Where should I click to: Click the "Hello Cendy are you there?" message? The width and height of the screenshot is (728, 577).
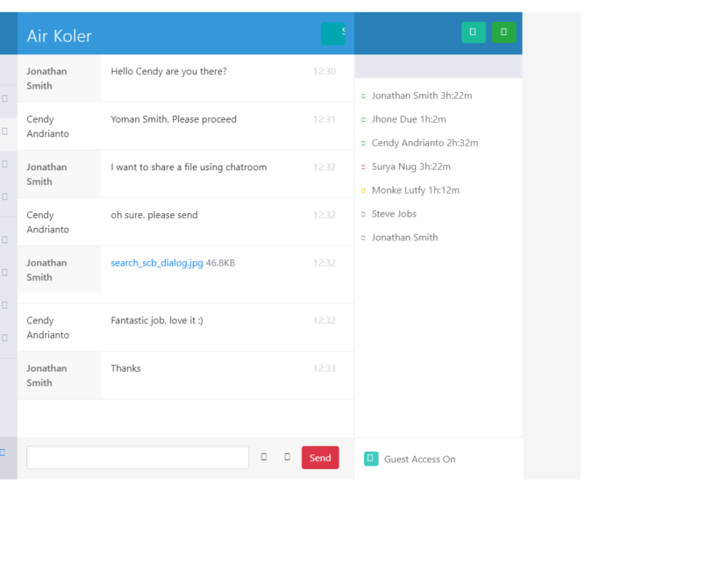(x=168, y=72)
